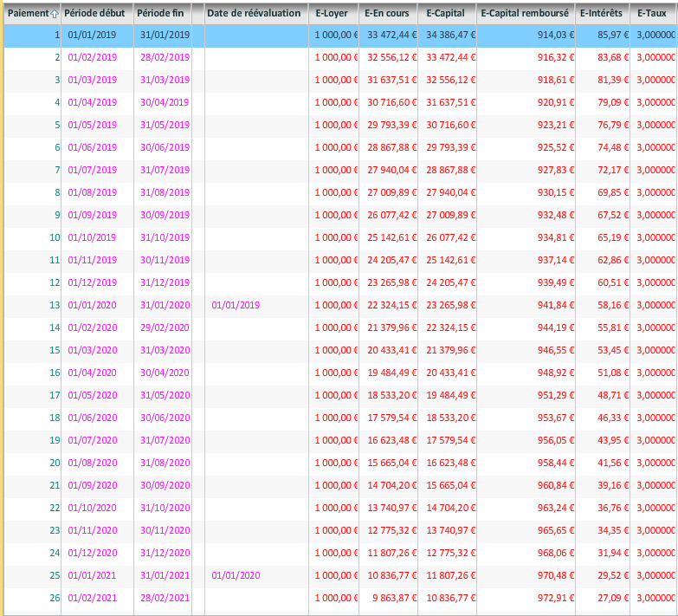Select the Date de réévaluation column header

click(254, 13)
